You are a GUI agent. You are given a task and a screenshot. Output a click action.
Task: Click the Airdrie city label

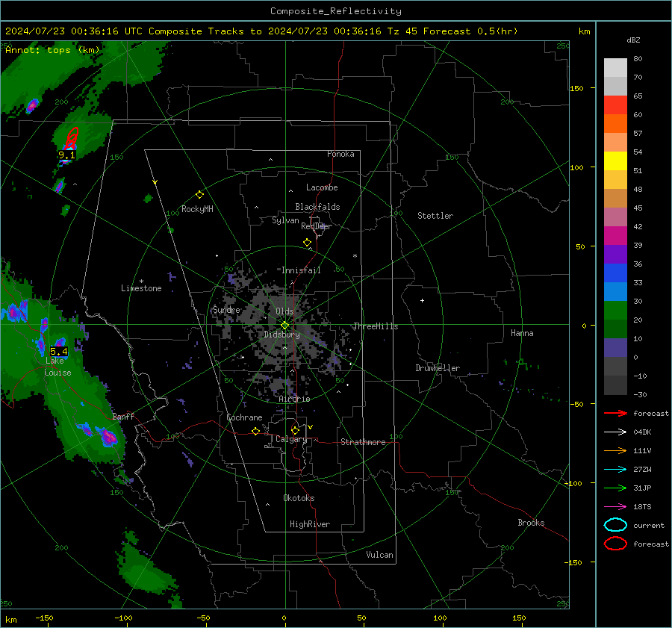click(294, 399)
